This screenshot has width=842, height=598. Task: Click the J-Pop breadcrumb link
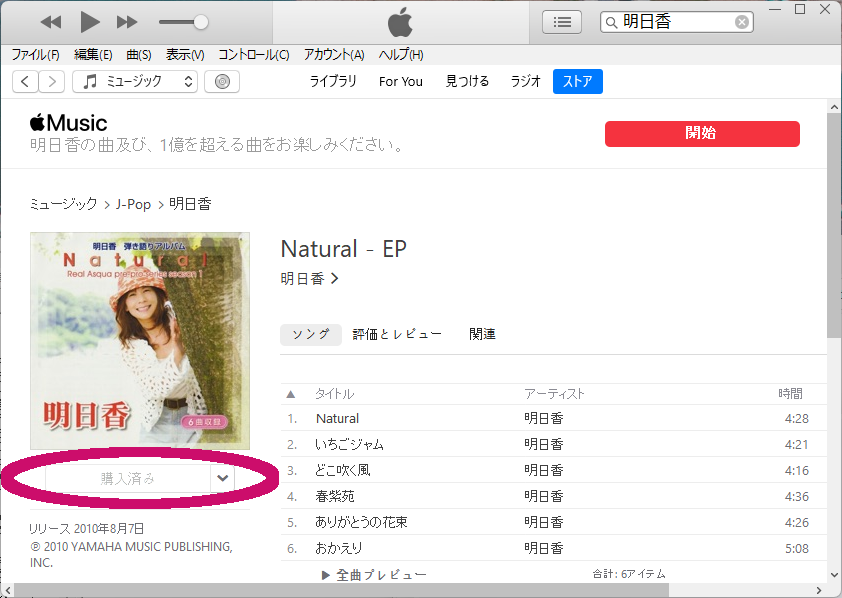pyautogui.click(x=133, y=205)
